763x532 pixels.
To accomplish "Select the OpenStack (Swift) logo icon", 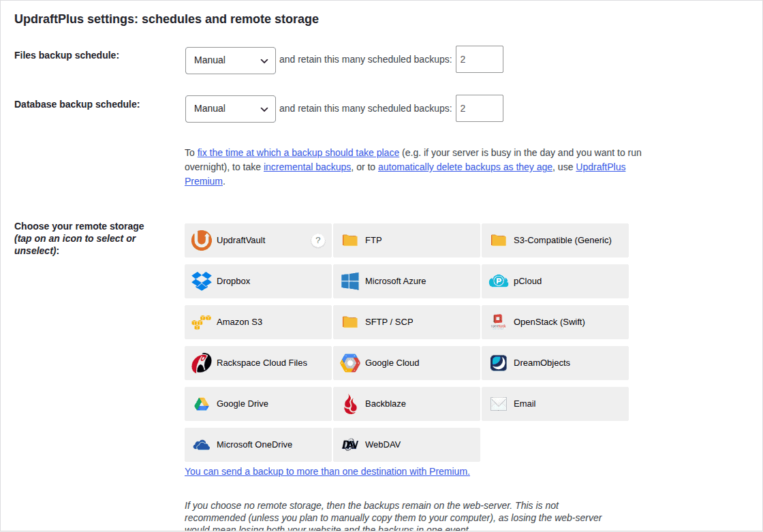I will tap(498, 322).
